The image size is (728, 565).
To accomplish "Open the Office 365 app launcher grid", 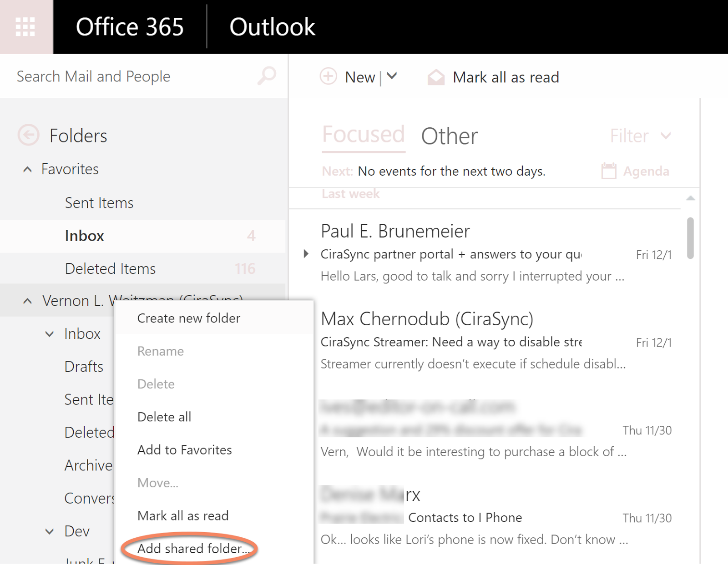I will click(x=25, y=27).
